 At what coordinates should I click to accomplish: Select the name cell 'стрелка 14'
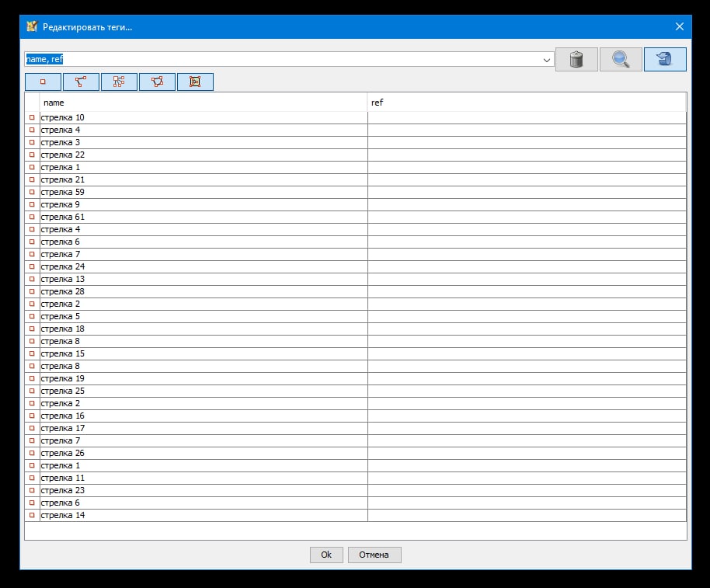204,515
